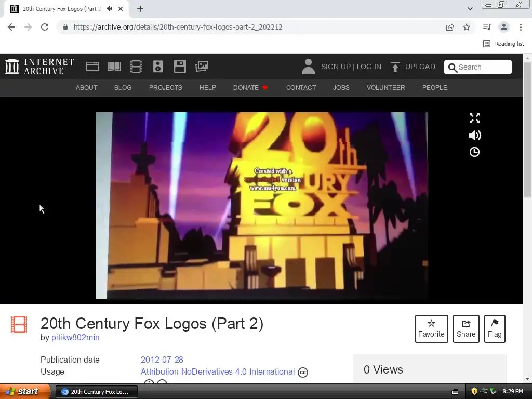
Task: Open the HELP menu item
Action: [x=208, y=87]
